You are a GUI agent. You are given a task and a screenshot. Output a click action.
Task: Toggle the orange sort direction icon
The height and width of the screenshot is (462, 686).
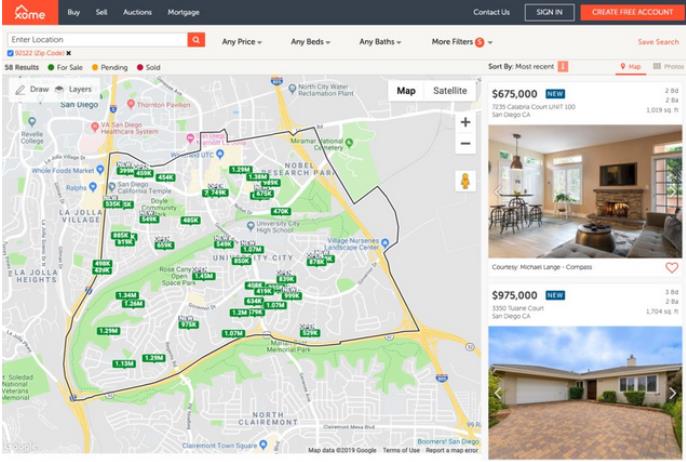563,66
